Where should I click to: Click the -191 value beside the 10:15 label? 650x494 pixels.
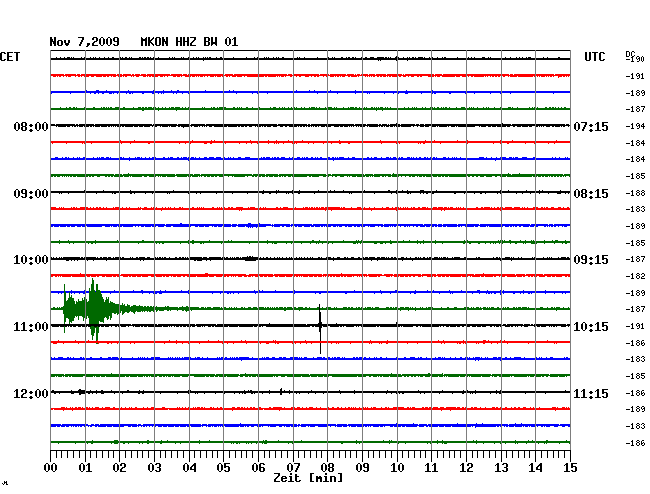click(x=635, y=326)
